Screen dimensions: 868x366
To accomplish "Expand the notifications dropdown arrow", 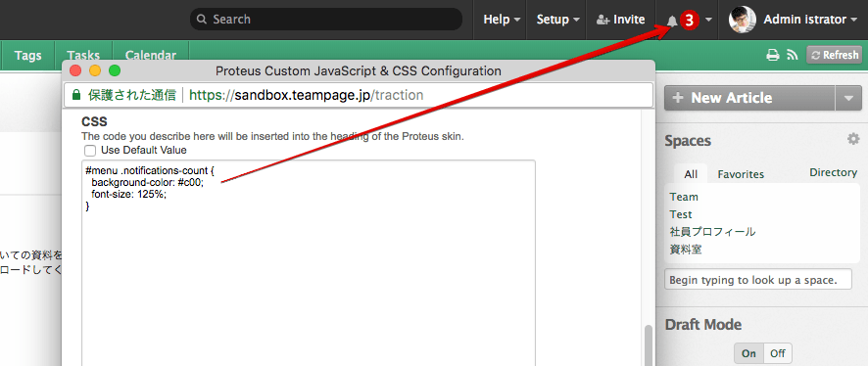I will tap(708, 20).
